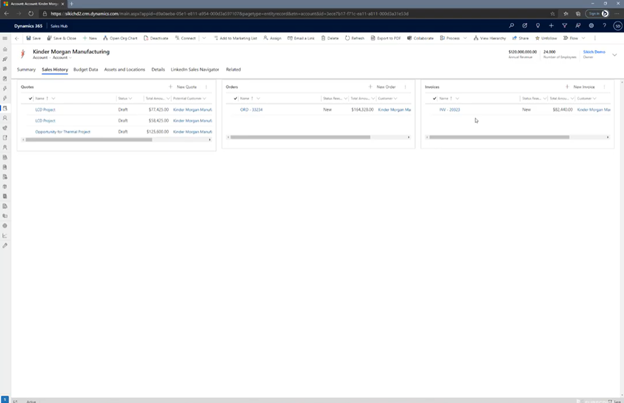
Task: Click New Quote button
Action: click(186, 87)
